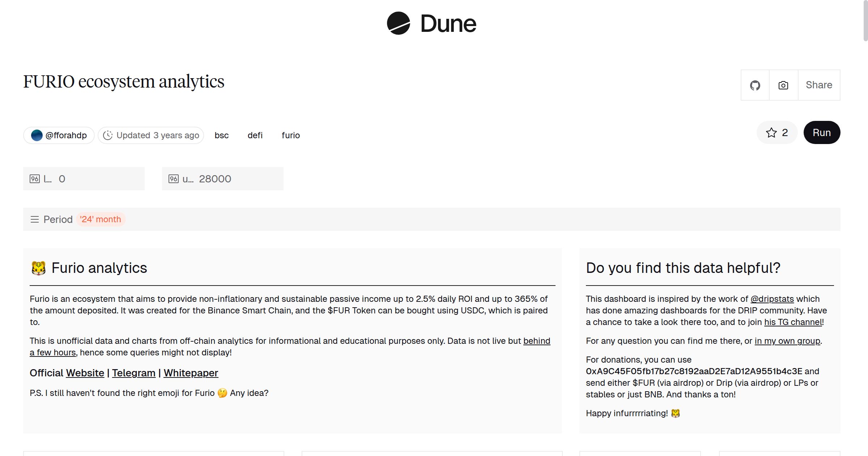
Task: Open the dashboard's GitHub icon
Action: pos(755,85)
